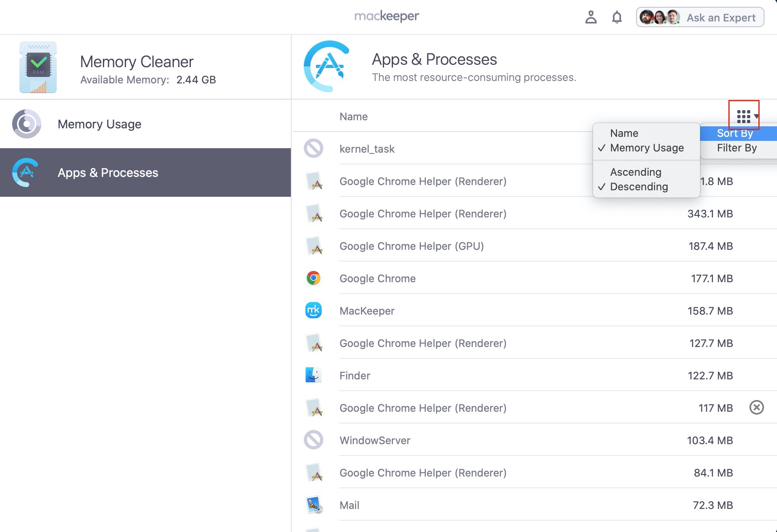The image size is (777, 532).
Task: Click the 177.1 MB memory value
Action: [712, 279]
